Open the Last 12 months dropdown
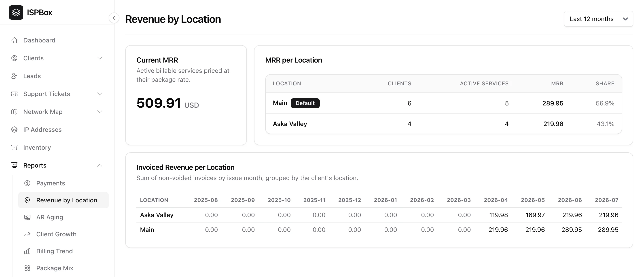 pos(599,19)
